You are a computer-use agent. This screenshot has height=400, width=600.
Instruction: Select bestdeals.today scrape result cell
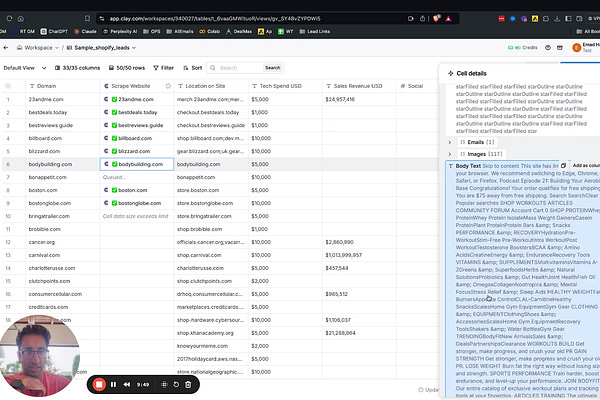pos(137,112)
